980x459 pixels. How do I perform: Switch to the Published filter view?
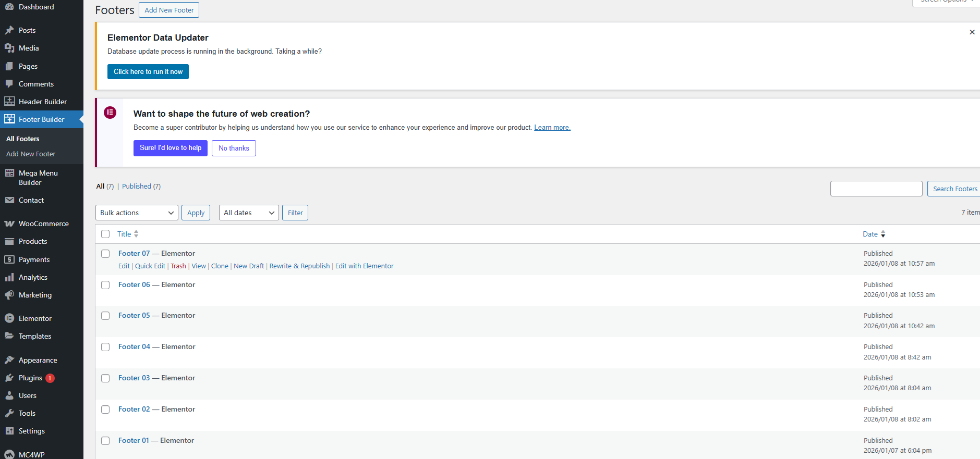[137, 187]
